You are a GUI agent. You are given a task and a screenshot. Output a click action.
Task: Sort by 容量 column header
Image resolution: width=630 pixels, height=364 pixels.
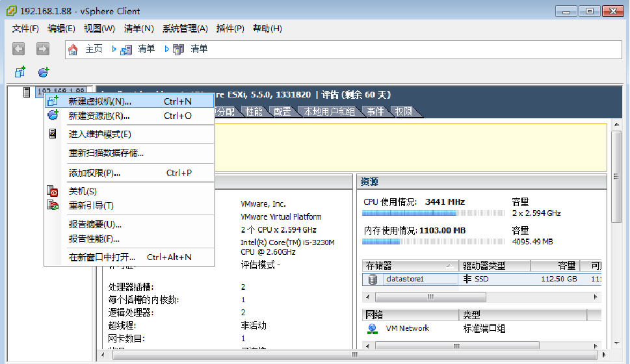(555, 266)
